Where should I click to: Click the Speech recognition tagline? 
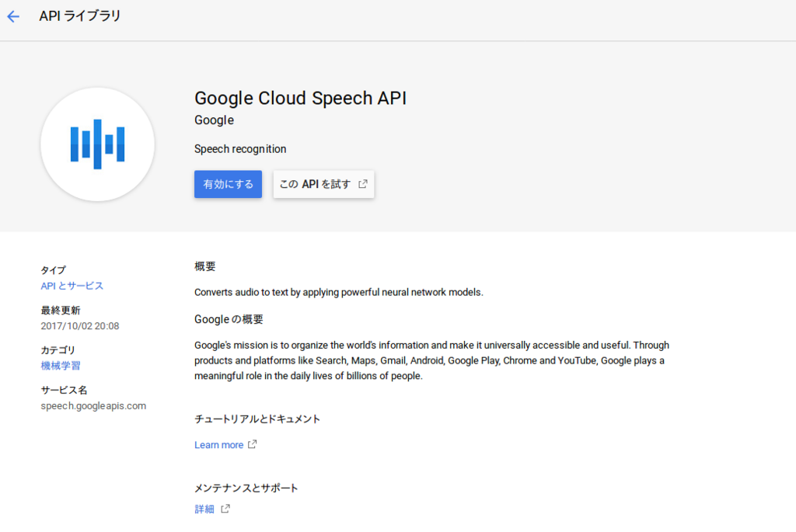tap(240, 149)
